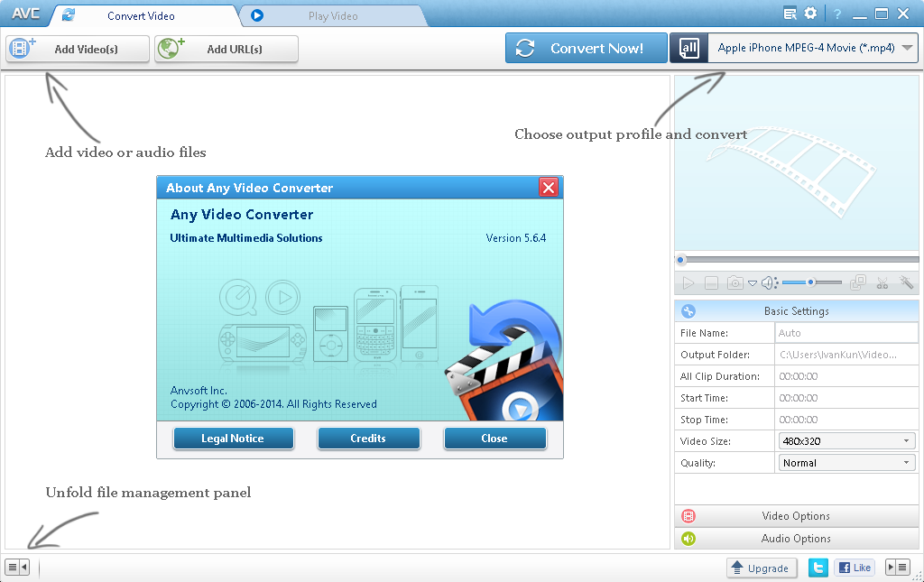Take a snapshot with the camera icon
924x582 pixels.
click(x=735, y=283)
